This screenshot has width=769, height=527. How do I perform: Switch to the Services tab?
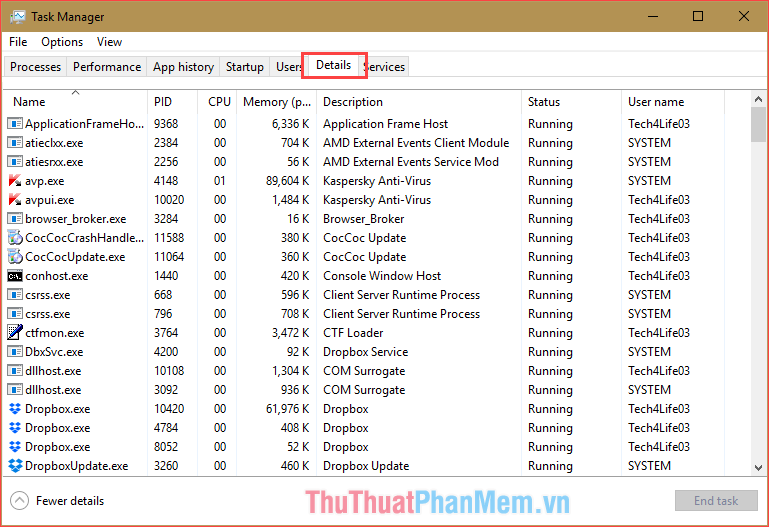[x=386, y=67]
